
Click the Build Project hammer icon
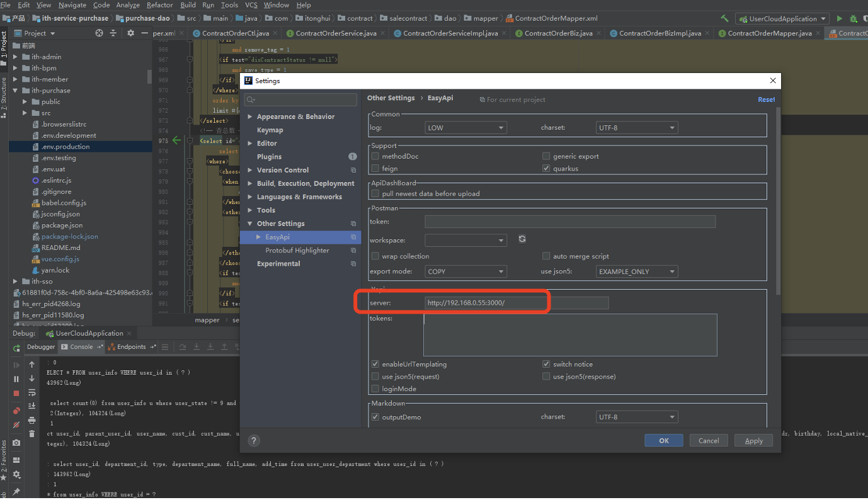pyautogui.click(x=725, y=19)
